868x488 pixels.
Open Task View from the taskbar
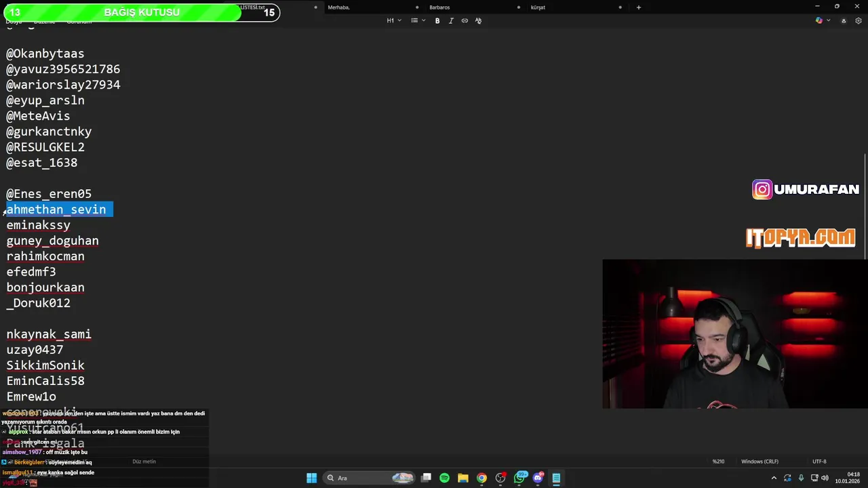point(426,478)
